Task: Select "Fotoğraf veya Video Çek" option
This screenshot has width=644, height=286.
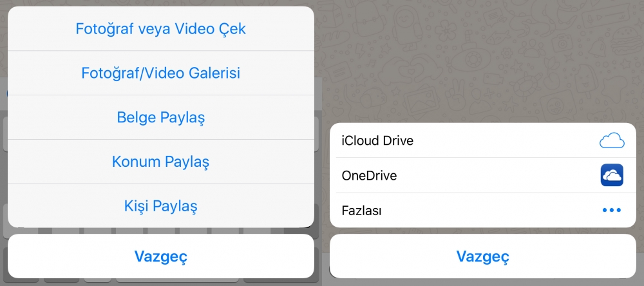Action: pos(160,29)
